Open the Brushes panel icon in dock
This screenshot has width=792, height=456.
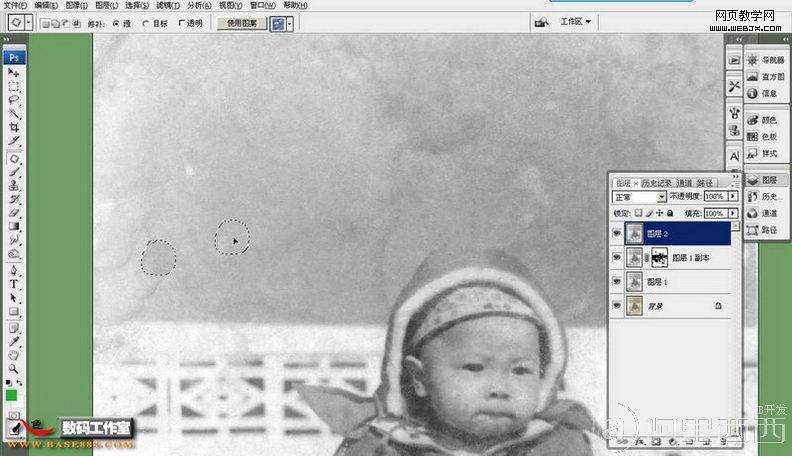(734, 113)
